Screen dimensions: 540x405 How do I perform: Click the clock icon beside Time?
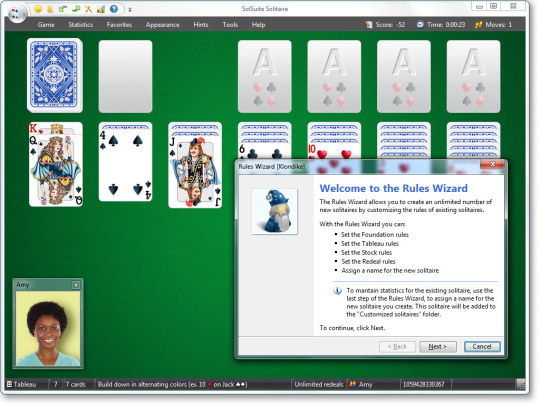420,25
